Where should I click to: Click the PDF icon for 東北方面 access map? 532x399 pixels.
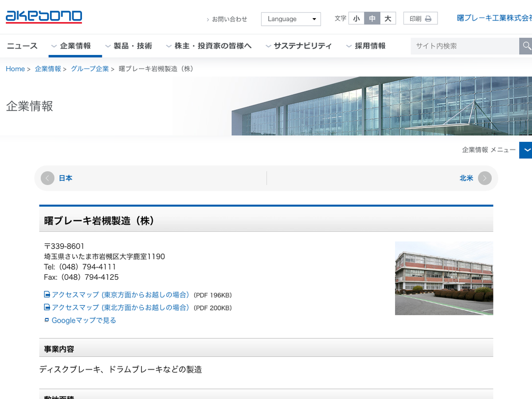[47, 307]
